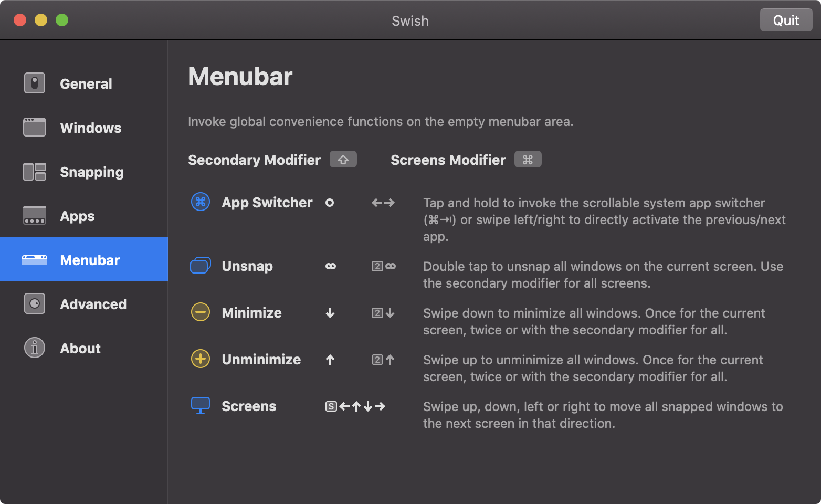Image resolution: width=821 pixels, height=504 pixels.
Task: Click the Minimize label
Action: coord(251,312)
